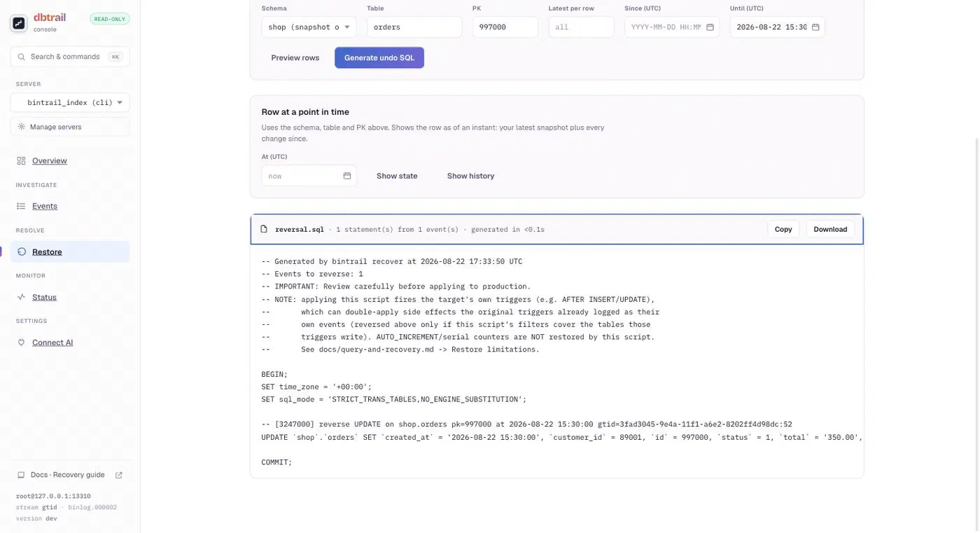The image size is (980, 533).
Task: Click the Table field containing orders
Action: pos(414,27)
